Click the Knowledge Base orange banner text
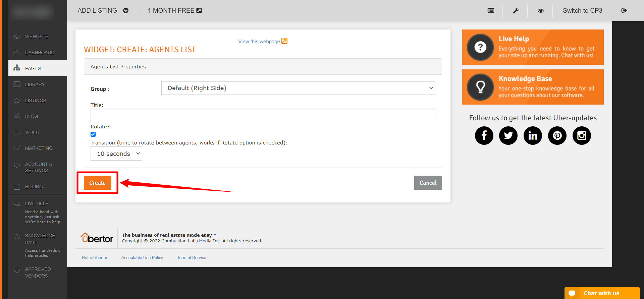Image resolution: width=644 pixels, height=299 pixels. click(x=546, y=87)
